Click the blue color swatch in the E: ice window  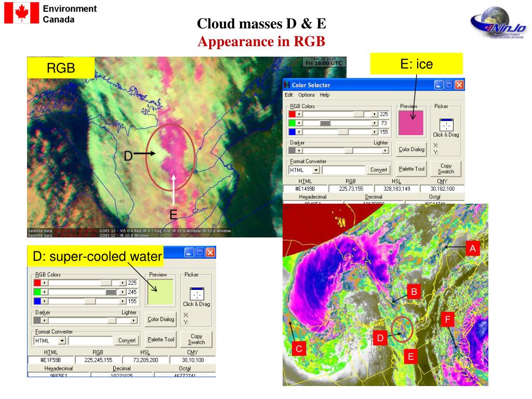[292, 132]
